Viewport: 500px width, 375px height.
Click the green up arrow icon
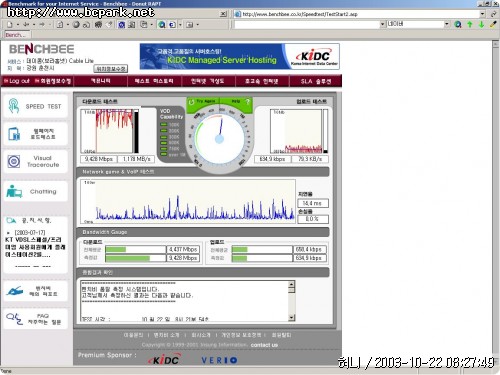coord(470,24)
